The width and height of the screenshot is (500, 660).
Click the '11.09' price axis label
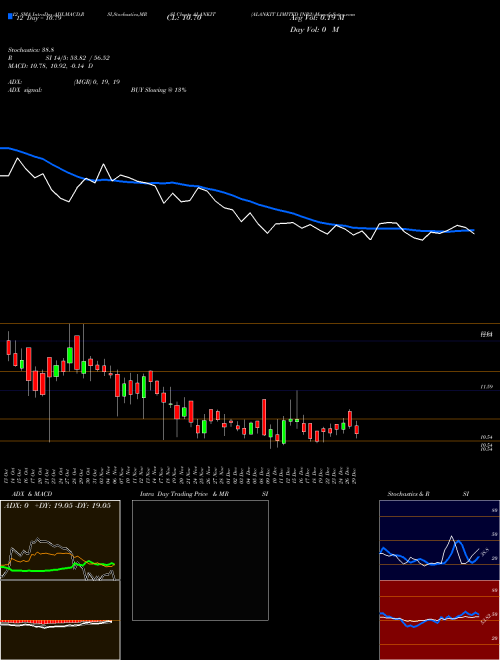pos(487,386)
